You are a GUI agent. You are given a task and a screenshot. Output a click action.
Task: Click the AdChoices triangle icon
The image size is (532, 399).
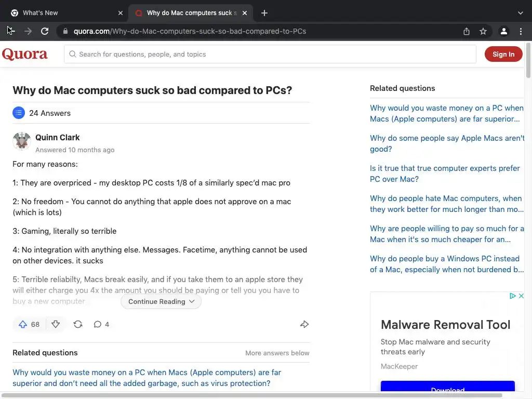tap(513, 296)
